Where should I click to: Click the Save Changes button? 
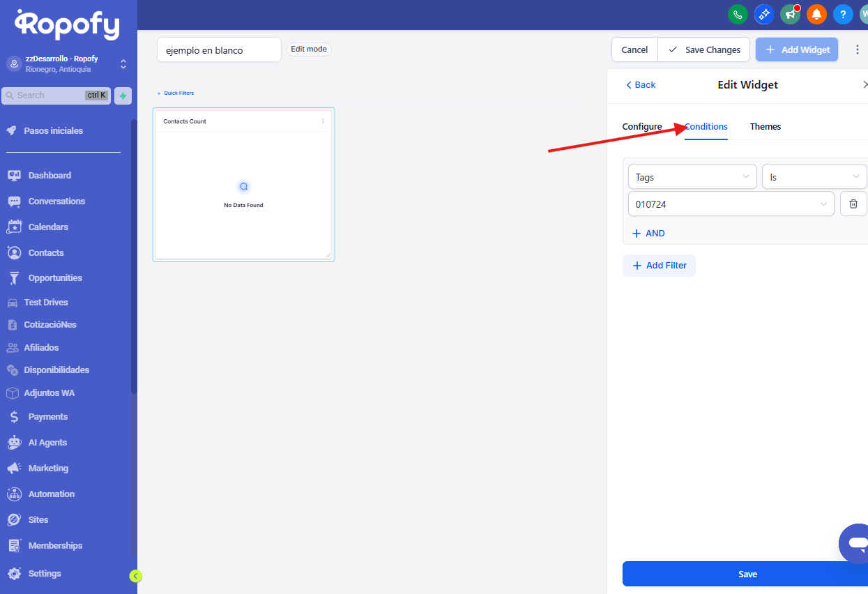704,50
